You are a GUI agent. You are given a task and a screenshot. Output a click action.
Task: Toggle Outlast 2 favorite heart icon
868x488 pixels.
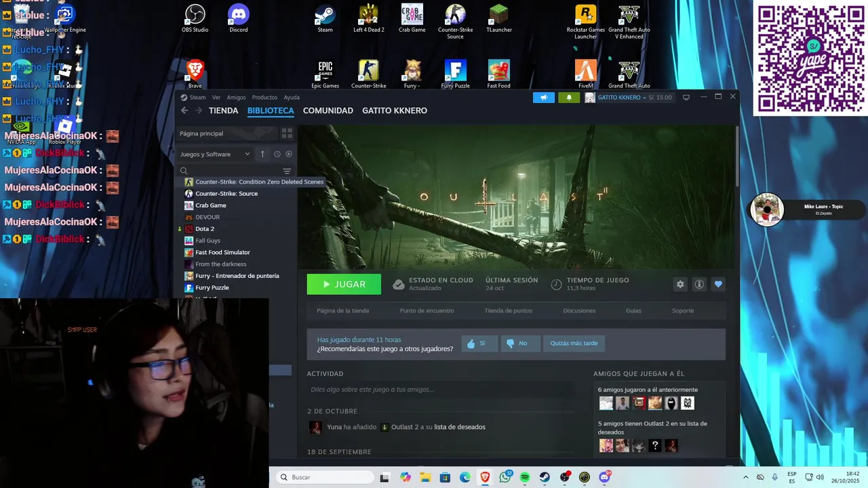pyautogui.click(x=718, y=285)
